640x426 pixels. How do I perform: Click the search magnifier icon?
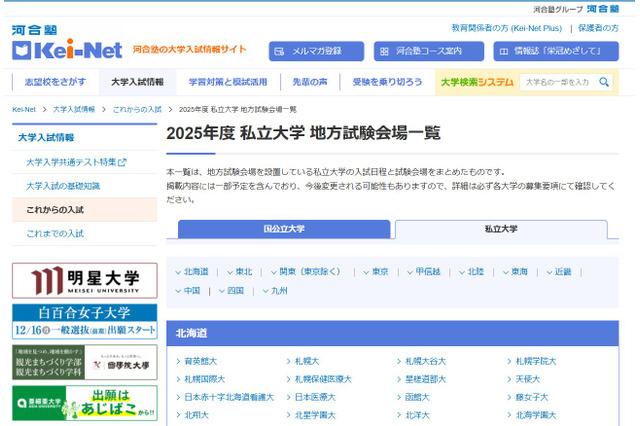click(604, 82)
